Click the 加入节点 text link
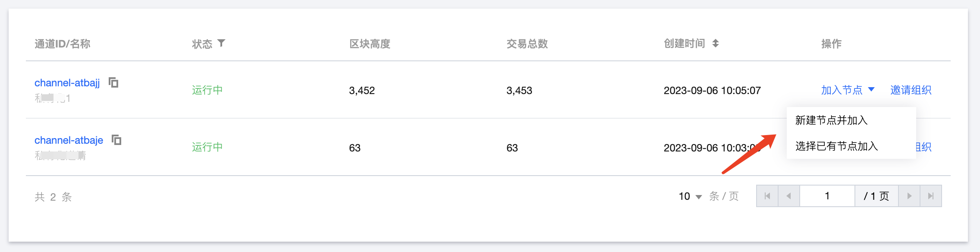Image resolution: width=980 pixels, height=252 pixels. click(x=842, y=90)
